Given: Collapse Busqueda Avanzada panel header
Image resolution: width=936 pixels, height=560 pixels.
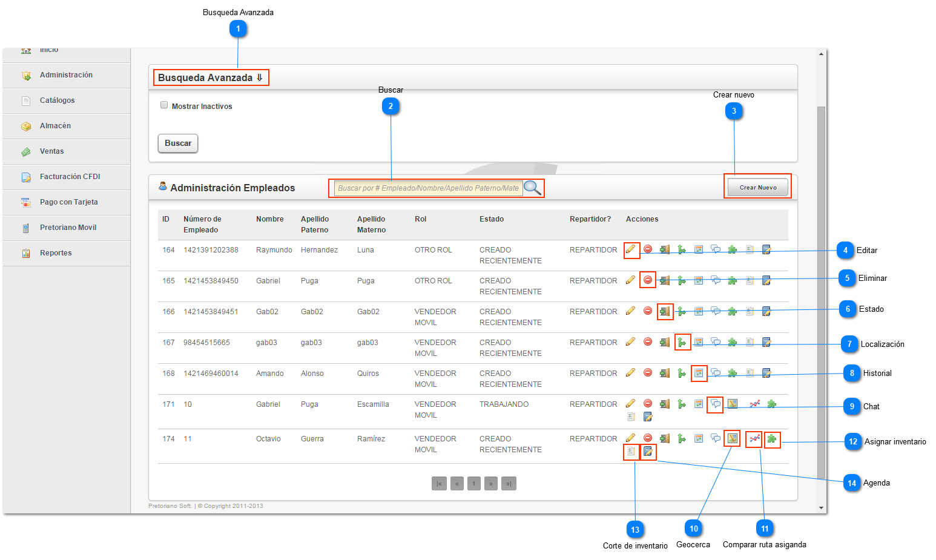Looking at the screenshot, I should click(x=210, y=77).
